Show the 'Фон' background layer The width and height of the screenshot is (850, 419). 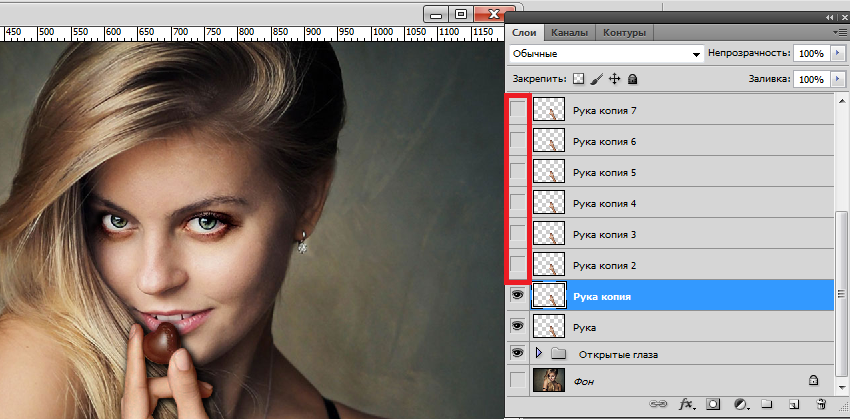click(x=517, y=380)
